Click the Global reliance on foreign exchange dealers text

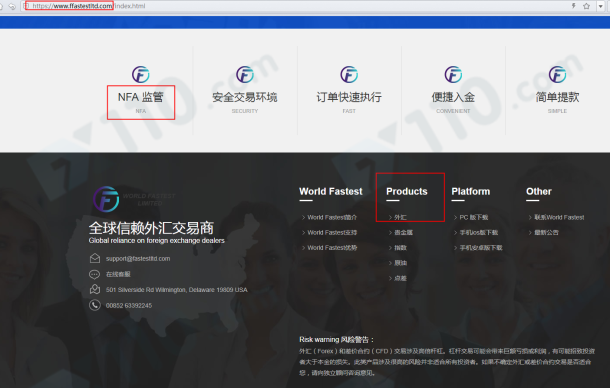pos(157,241)
